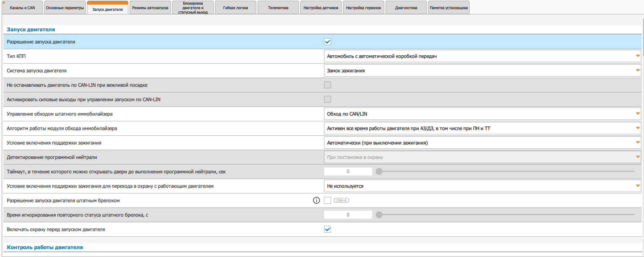Open Настройка датчиков tab
This screenshot has width=644, height=257.
tap(321, 8)
